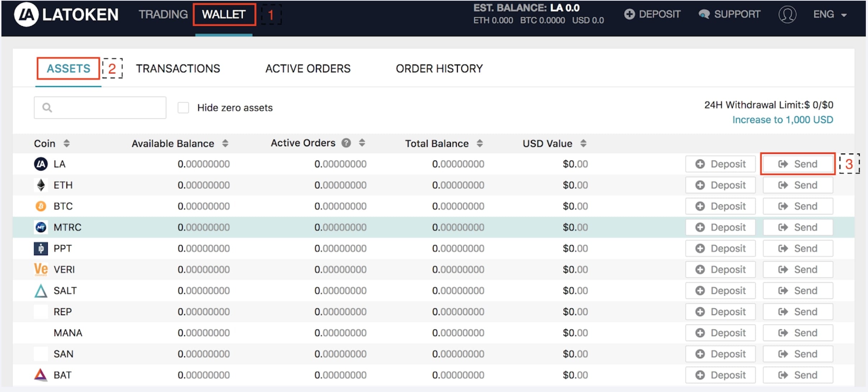Toggle the Hide zero assets checkbox
868x392 pixels.
coord(183,107)
